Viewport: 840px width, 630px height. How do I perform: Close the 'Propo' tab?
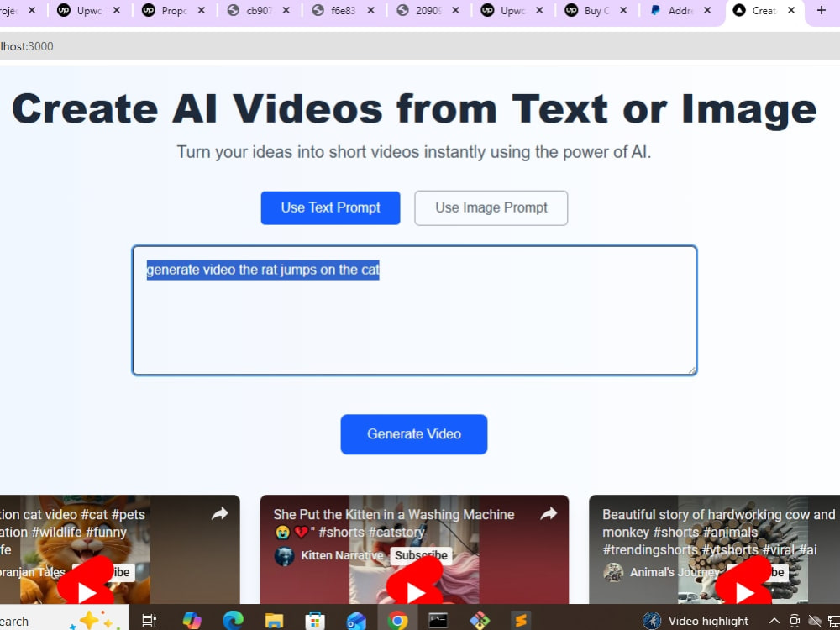(202, 10)
